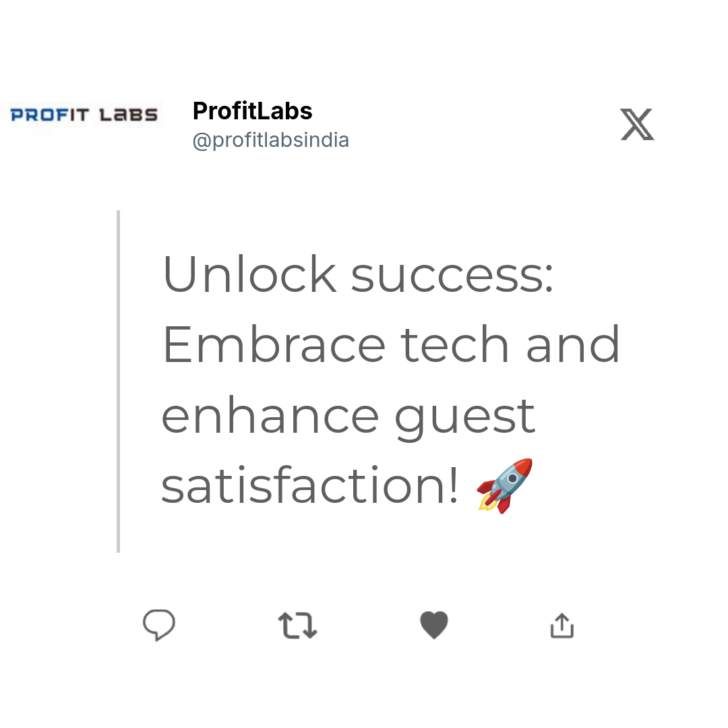Click the word 'LABS' in the logo
728x728 pixels.
[x=129, y=115]
